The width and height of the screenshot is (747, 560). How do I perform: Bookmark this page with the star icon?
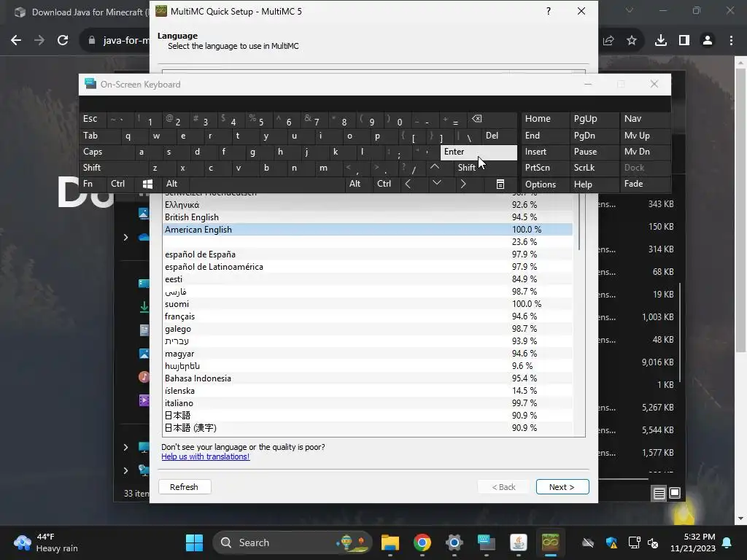point(632,41)
